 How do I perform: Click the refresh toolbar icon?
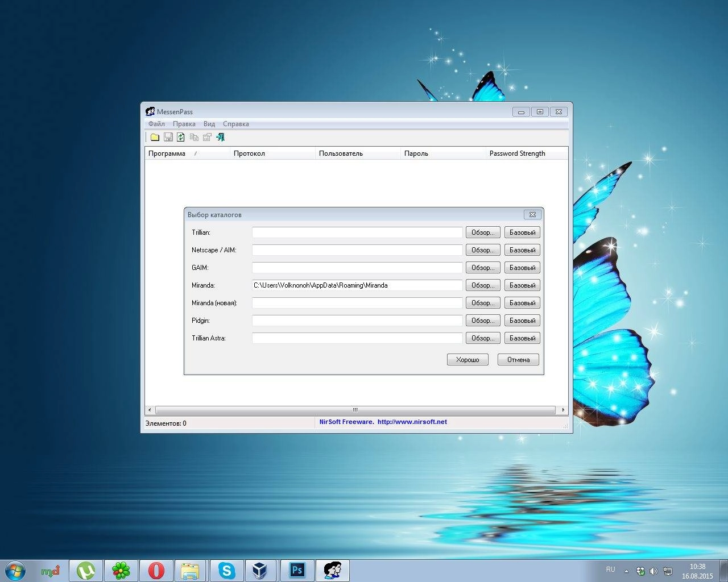click(181, 137)
